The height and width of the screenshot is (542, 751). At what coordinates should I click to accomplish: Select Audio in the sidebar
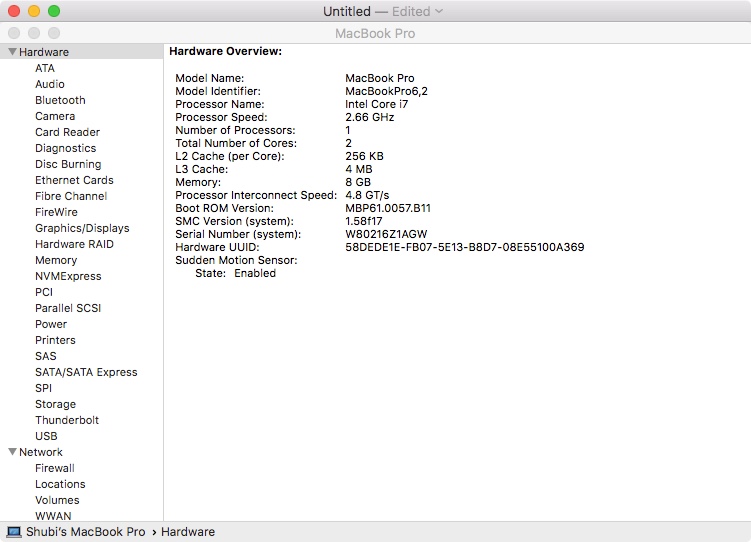tap(50, 84)
